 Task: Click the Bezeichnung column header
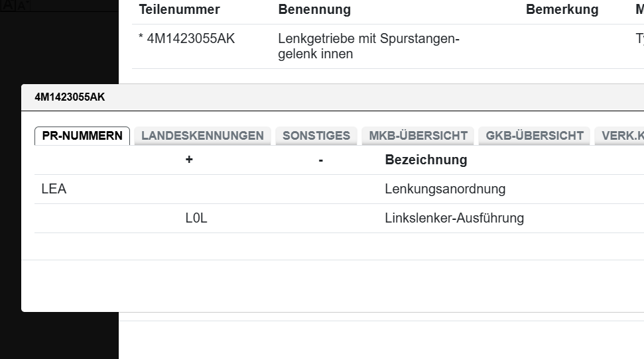(x=426, y=160)
